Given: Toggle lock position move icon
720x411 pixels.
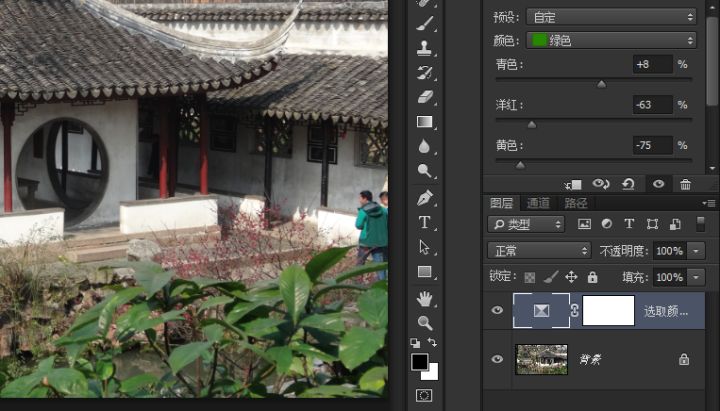Looking at the screenshot, I should tap(571, 276).
